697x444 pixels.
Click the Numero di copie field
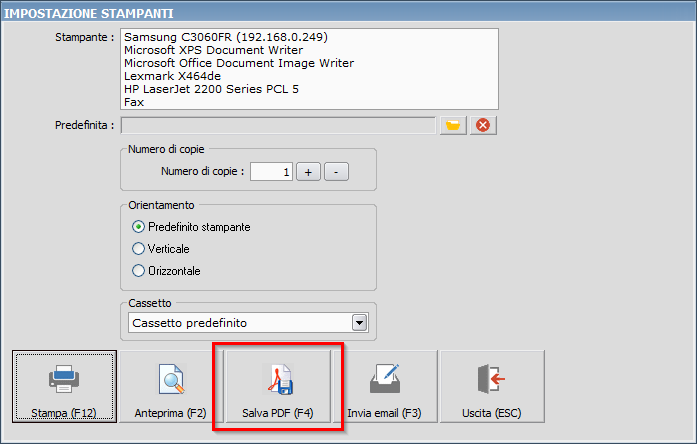(x=271, y=172)
